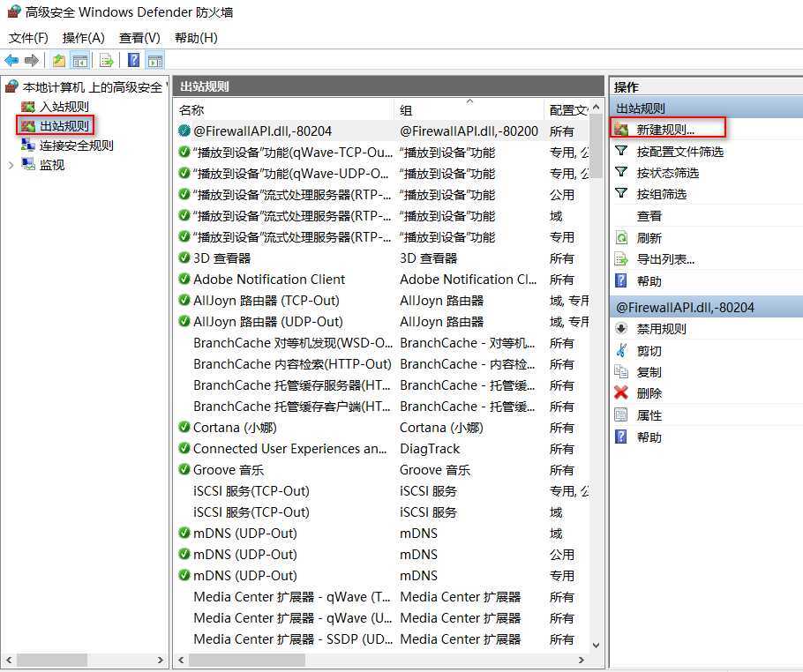Click the rule list scroll-right arrow

(582, 661)
